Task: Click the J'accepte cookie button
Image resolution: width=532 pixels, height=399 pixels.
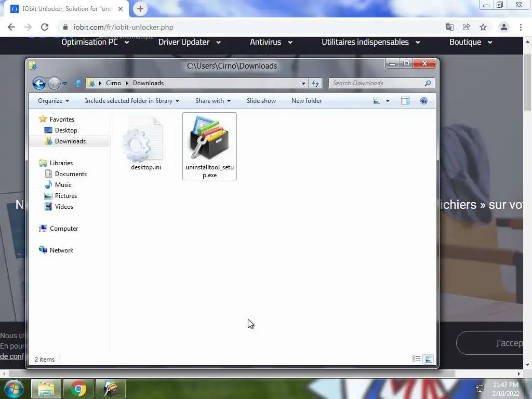Action: coord(490,343)
